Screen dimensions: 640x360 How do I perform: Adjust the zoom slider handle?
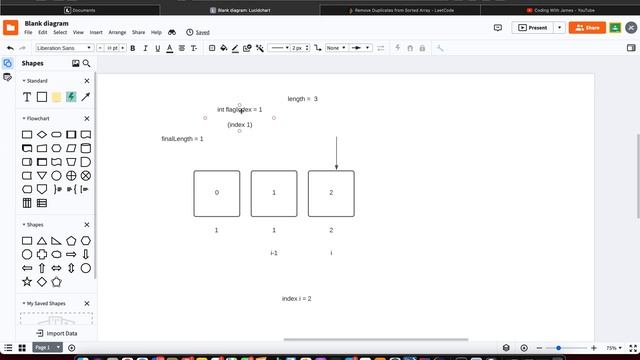pyautogui.click(x=558, y=348)
